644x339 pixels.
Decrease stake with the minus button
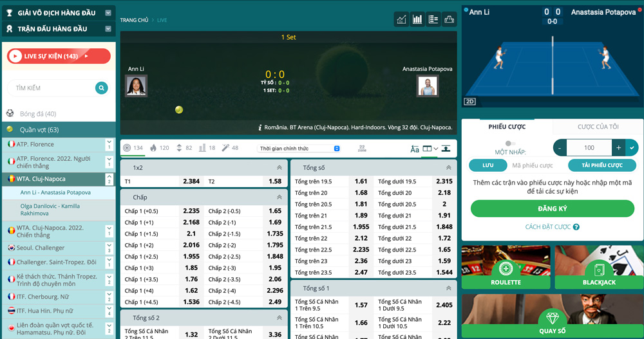pos(560,148)
